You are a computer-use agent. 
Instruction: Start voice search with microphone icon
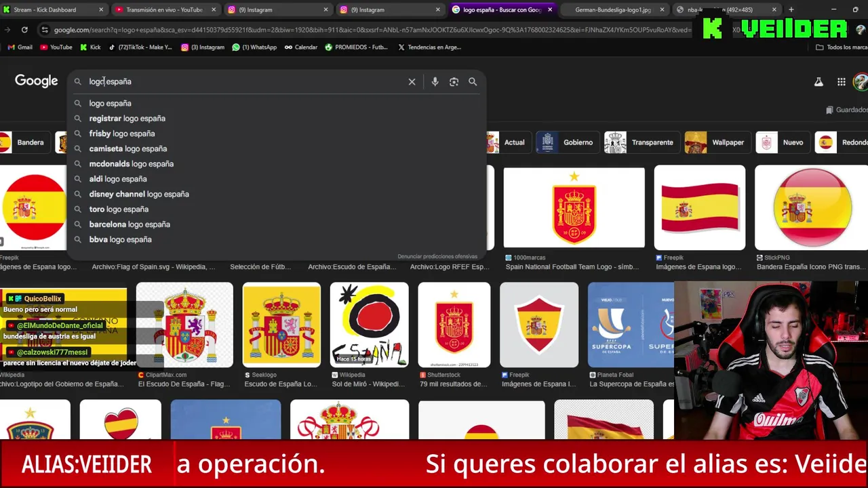point(435,81)
